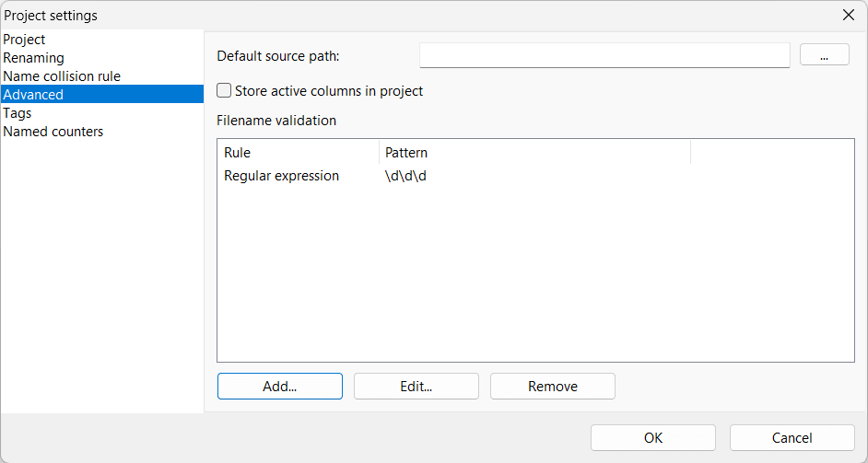The image size is (868, 463).
Task: Cancel the Project settings dialog
Action: tap(792, 437)
